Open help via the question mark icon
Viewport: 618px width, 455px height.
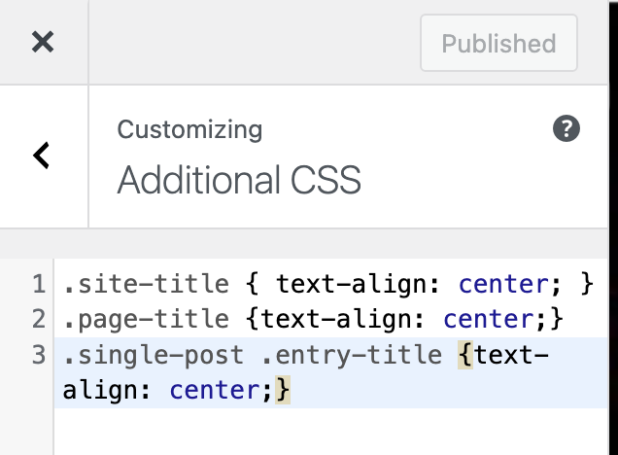click(x=566, y=129)
